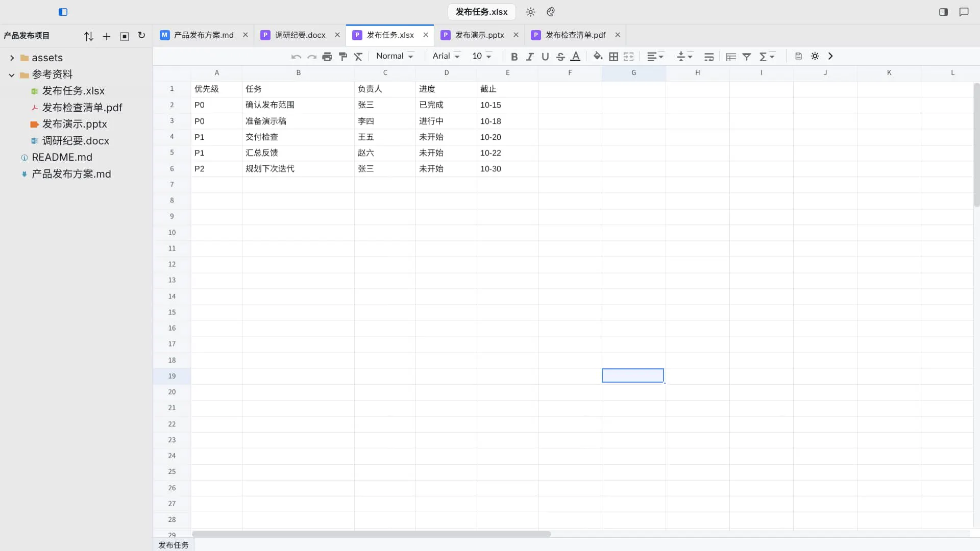Click the sun icon in spreadsheet toolbar
Screen dimensions: 980x551
click(815, 56)
